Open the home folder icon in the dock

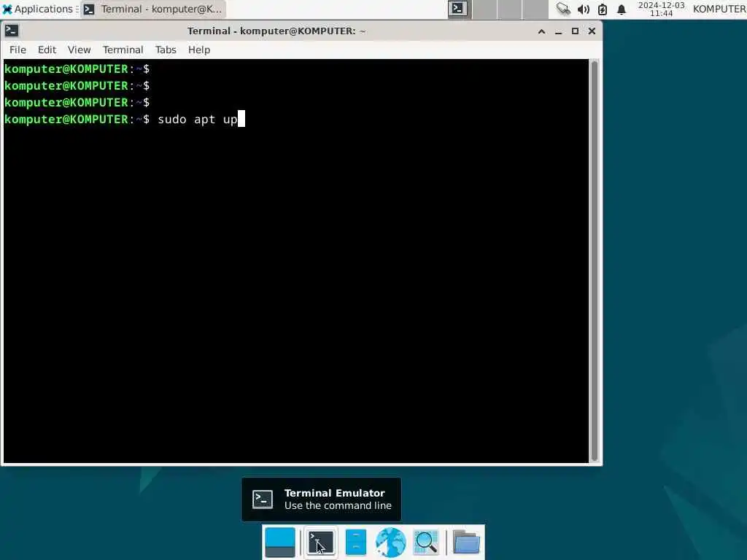[466, 542]
